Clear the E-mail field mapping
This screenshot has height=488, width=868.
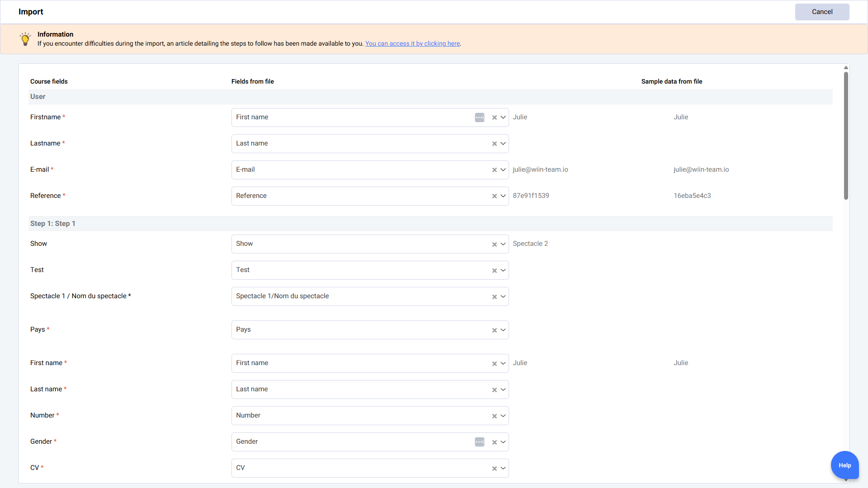pyautogui.click(x=494, y=170)
